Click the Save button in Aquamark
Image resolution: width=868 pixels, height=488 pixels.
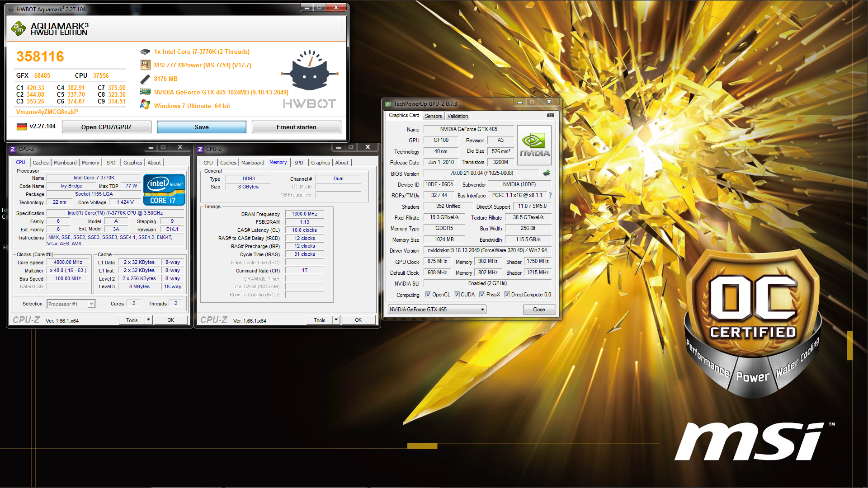tap(202, 127)
